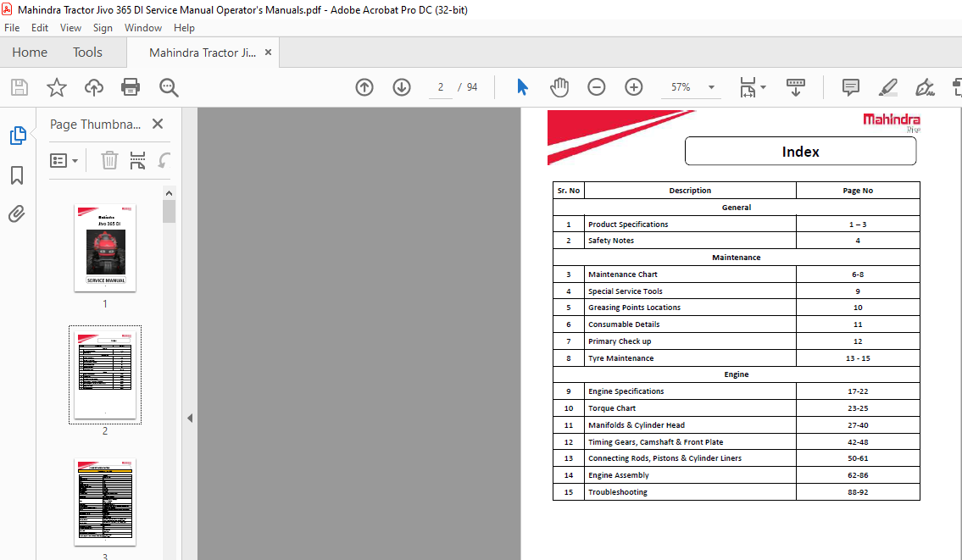Click 'Engine Specifications' index entry
Image resolution: width=962 pixels, height=560 pixels.
pos(626,391)
